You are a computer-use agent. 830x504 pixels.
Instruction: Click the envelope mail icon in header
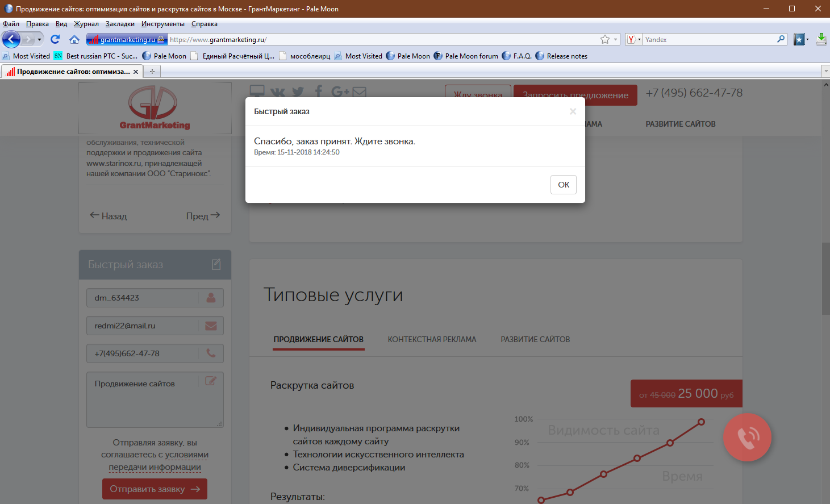pyautogui.click(x=360, y=91)
